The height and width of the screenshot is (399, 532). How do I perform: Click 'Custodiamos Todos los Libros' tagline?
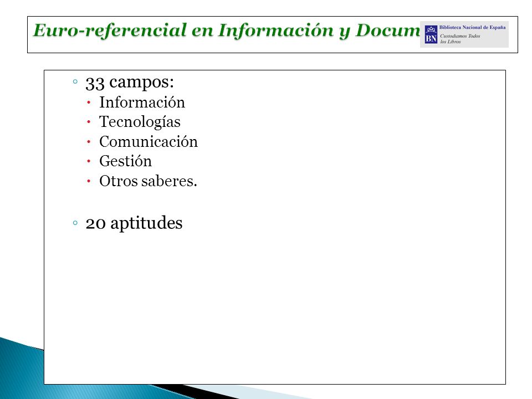[x=460, y=39]
